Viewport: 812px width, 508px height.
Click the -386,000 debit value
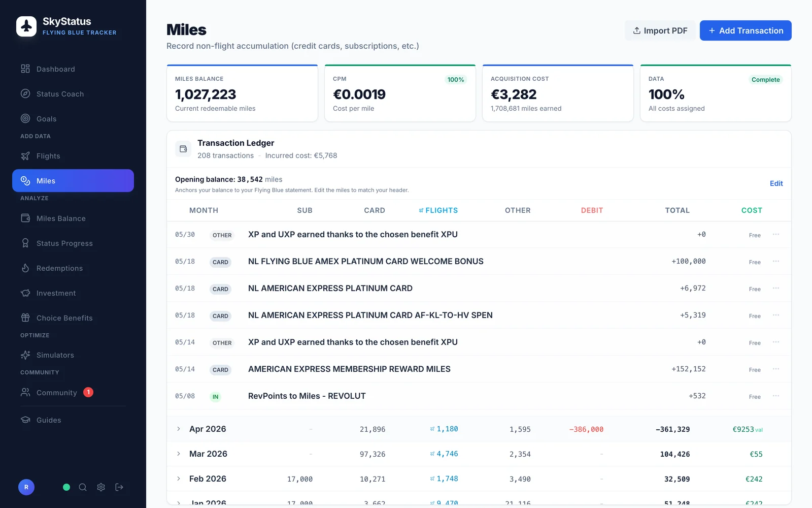tap(586, 429)
